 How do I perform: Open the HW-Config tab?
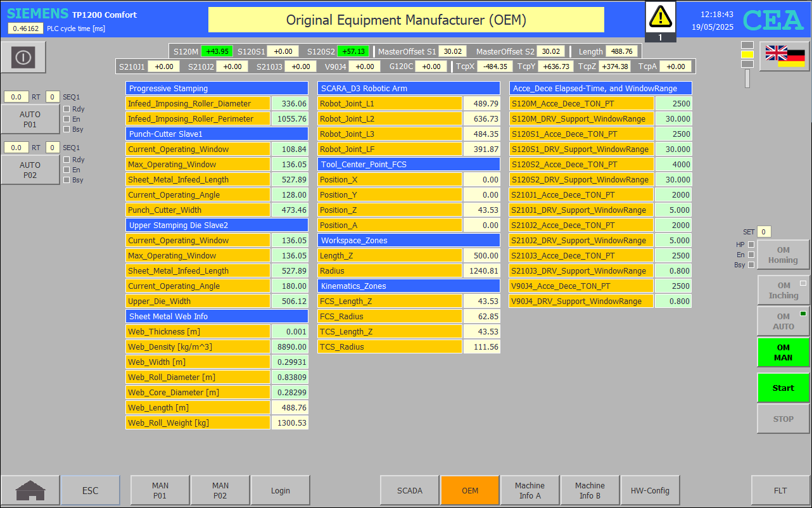(x=650, y=490)
